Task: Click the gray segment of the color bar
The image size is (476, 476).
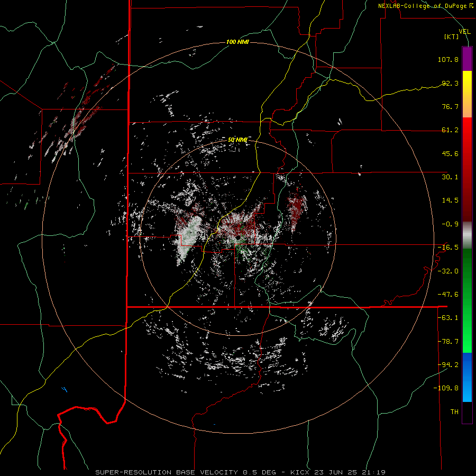Action: [x=467, y=235]
